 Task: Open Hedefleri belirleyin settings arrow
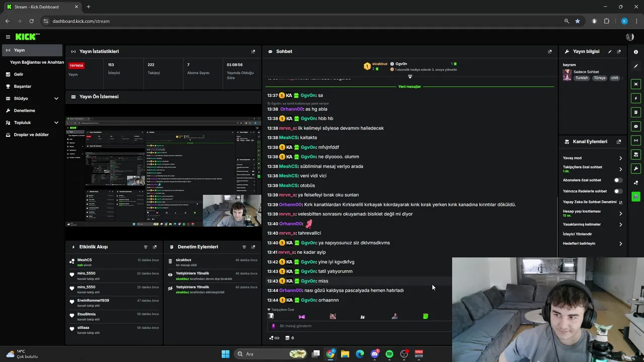tap(620, 243)
